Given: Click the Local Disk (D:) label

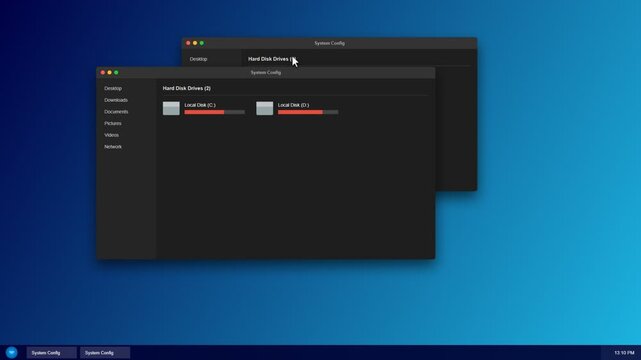Looking at the screenshot, I should (294, 105).
